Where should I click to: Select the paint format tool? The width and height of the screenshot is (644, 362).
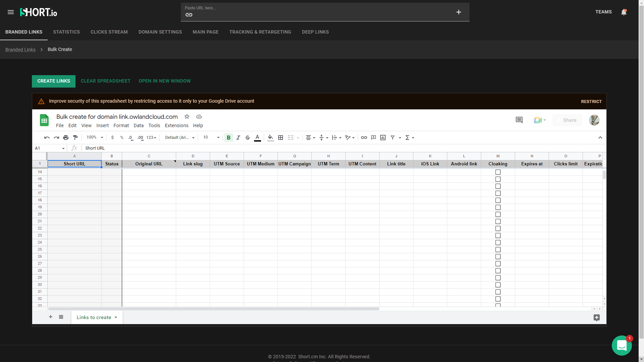coord(75,138)
